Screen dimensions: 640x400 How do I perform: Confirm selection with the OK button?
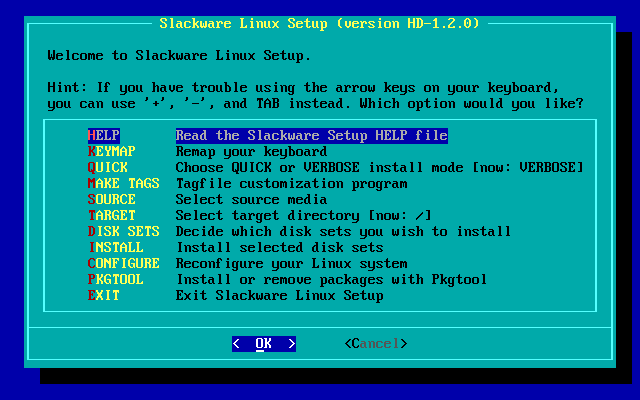(264, 344)
